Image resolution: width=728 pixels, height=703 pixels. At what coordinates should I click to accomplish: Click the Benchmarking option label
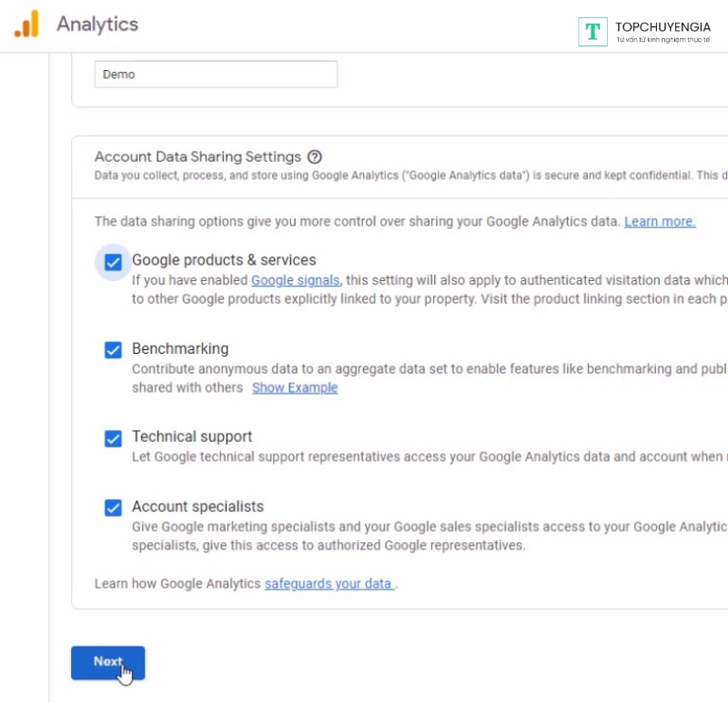(180, 348)
